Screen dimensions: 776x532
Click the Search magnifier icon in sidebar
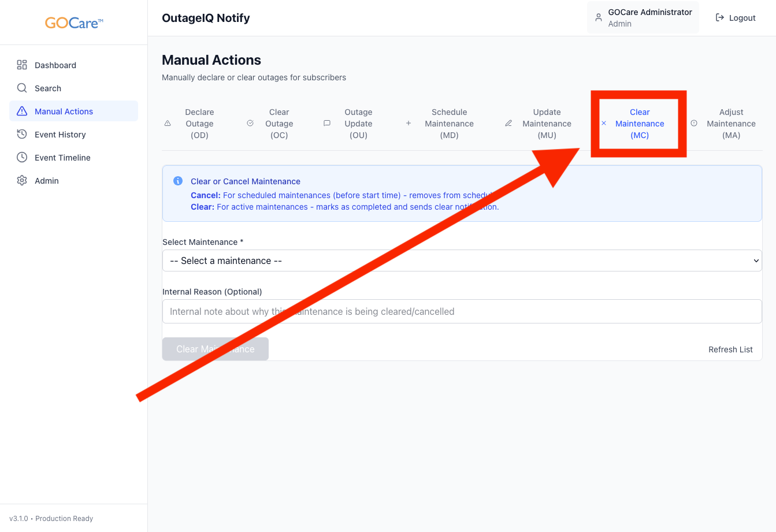[22, 88]
